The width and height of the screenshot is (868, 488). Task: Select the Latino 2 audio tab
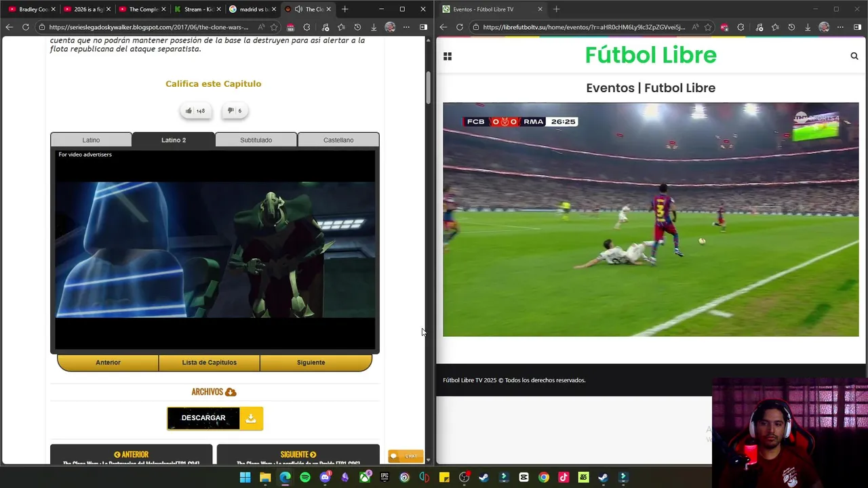(174, 140)
